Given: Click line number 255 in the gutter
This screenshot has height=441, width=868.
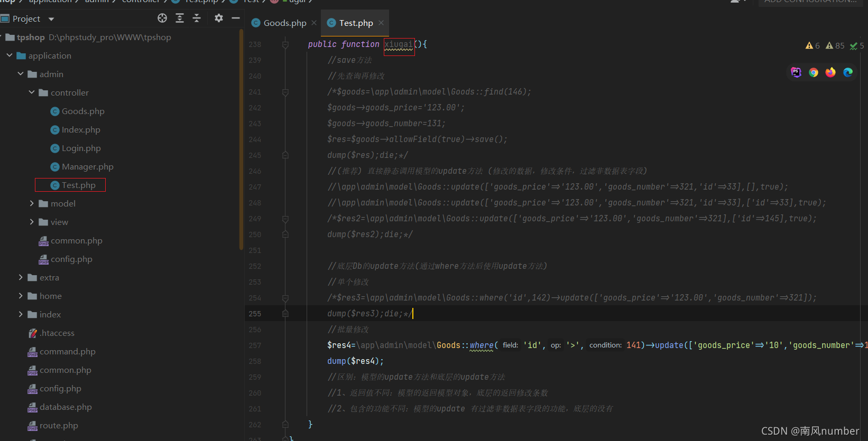Looking at the screenshot, I should click(x=255, y=314).
